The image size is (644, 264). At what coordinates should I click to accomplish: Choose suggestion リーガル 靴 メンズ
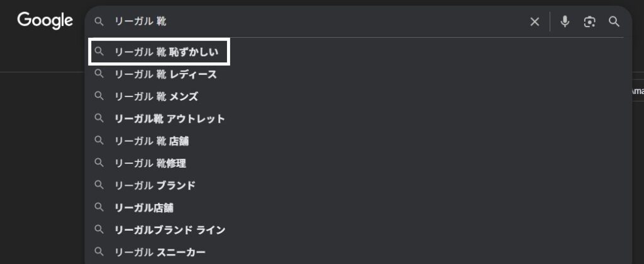[x=156, y=96]
